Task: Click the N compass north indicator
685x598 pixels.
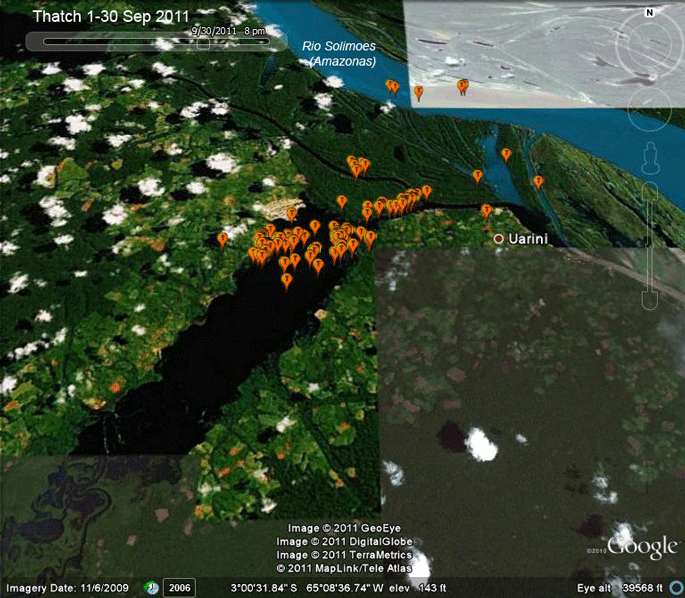Action: pos(650,13)
